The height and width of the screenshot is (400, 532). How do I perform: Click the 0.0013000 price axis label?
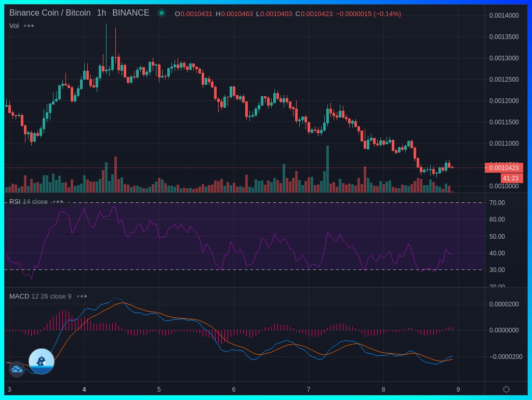[504, 58]
